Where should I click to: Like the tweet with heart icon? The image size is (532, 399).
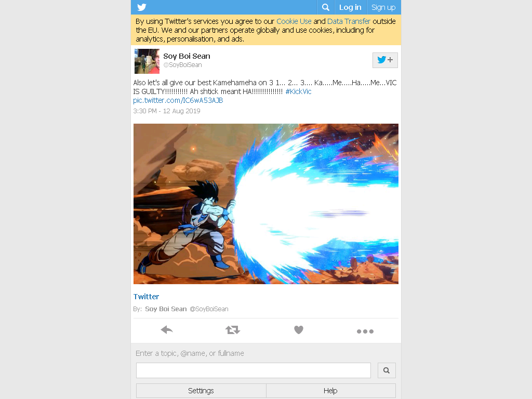click(x=299, y=330)
